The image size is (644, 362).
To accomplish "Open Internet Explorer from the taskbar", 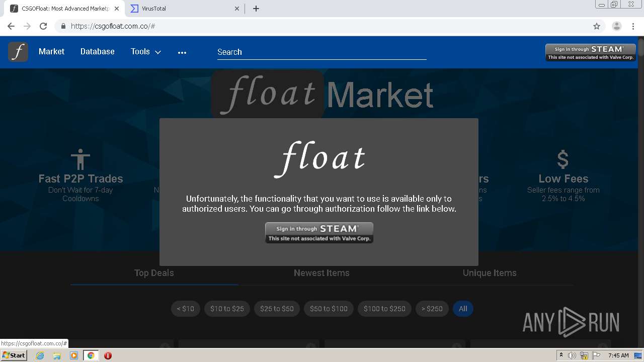I will (40, 355).
